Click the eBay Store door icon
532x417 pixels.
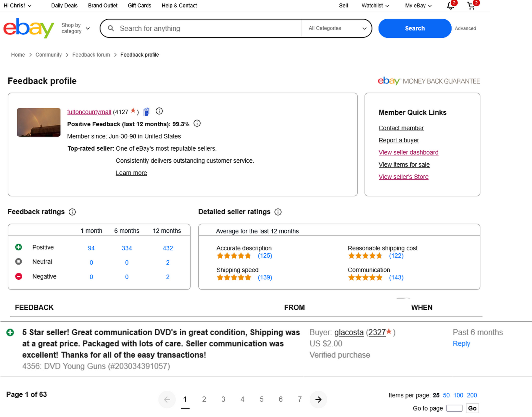pyautogui.click(x=146, y=112)
